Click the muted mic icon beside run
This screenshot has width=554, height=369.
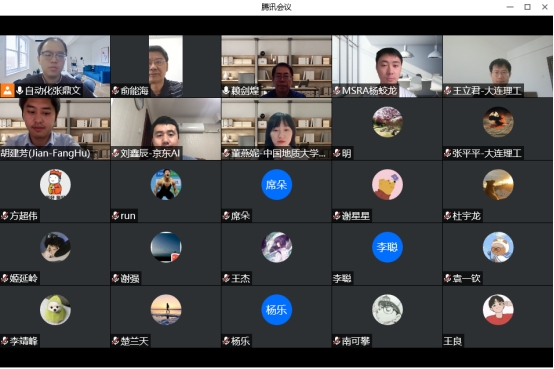115,216
